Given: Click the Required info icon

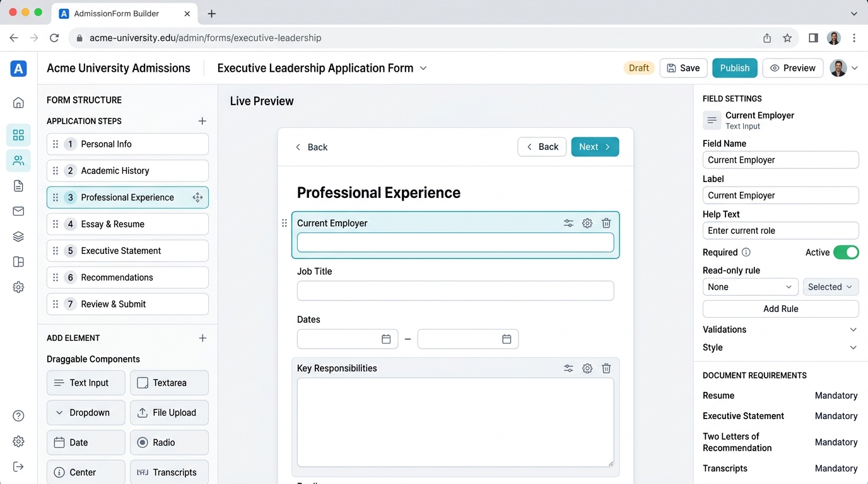Looking at the screenshot, I should [x=746, y=252].
